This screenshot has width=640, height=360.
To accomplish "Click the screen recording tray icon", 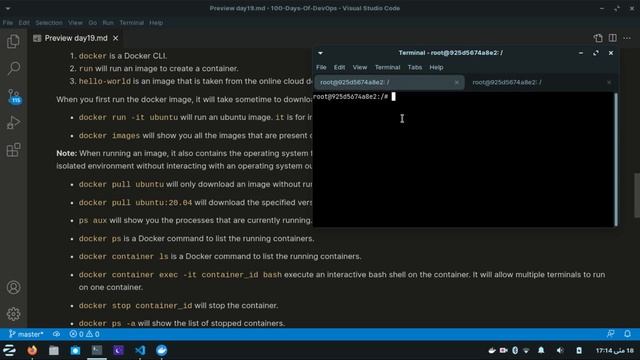I will pos(503,350).
